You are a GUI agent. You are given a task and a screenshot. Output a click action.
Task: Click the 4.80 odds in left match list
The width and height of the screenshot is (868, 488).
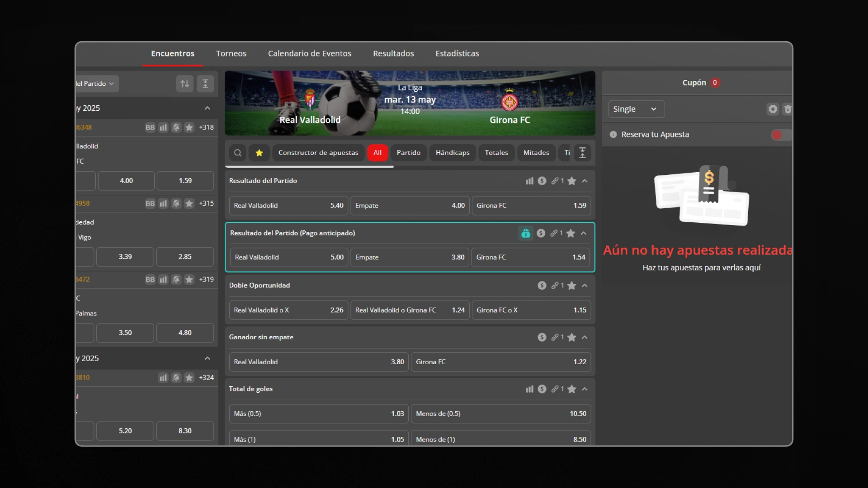185,333
